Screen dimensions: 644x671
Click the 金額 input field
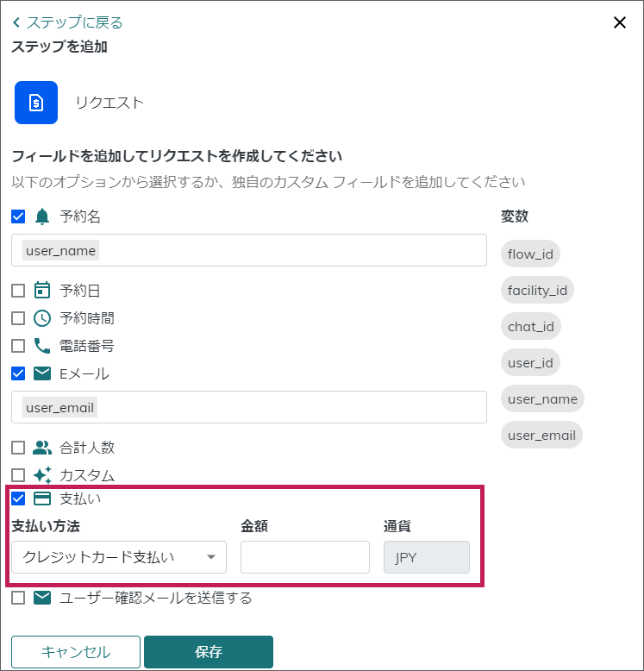point(305,557)
